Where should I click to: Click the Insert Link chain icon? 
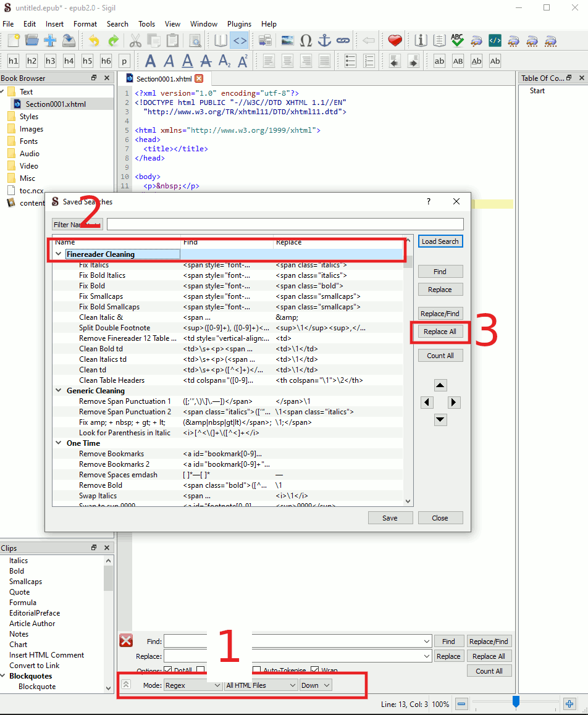coord(343,41)
